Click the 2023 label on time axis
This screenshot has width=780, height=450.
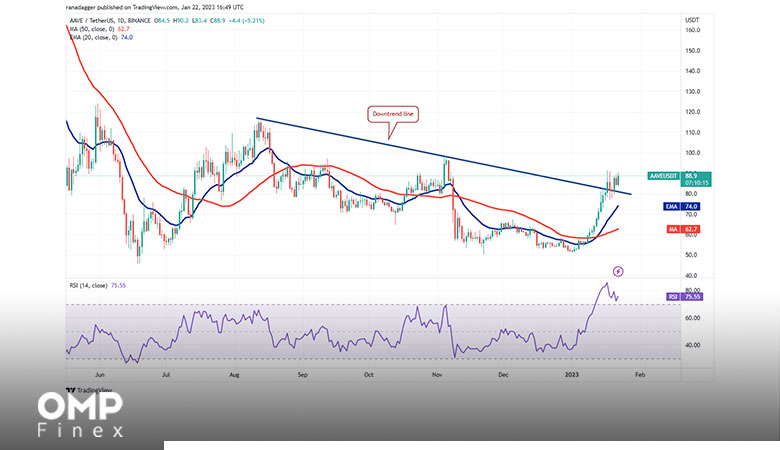tap(572, 375)
